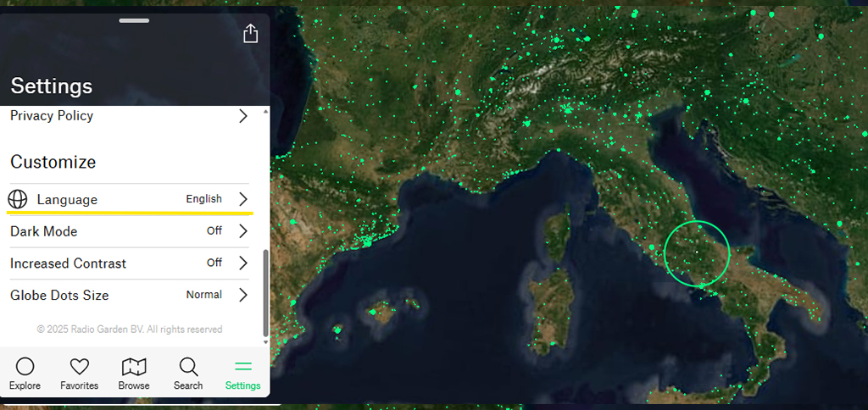Expand the Privacy Policy chevron
The width and height of the screenshot is (868, 410).
pyautogui.click(x=243, y=116)
